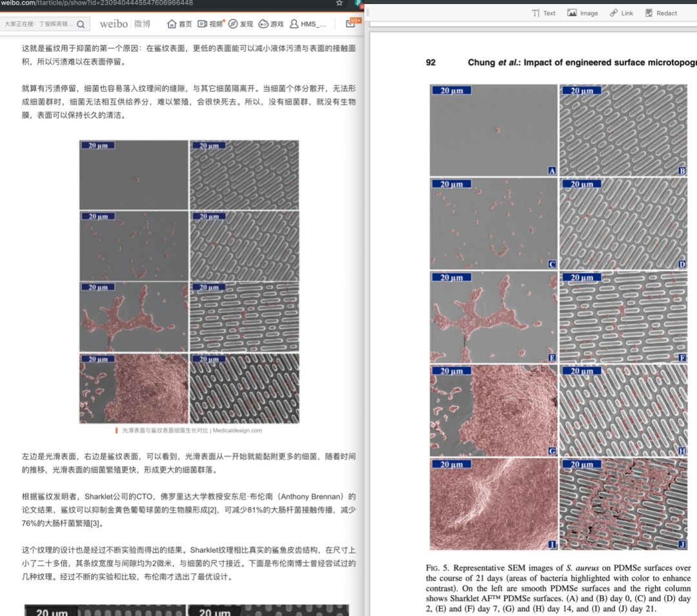Select the Link tool in PDF editor
Screen dimensions: 697x616
621,13
